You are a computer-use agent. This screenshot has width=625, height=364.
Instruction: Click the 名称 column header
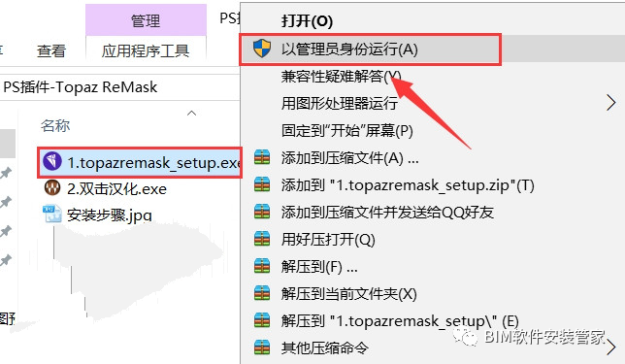55,125
